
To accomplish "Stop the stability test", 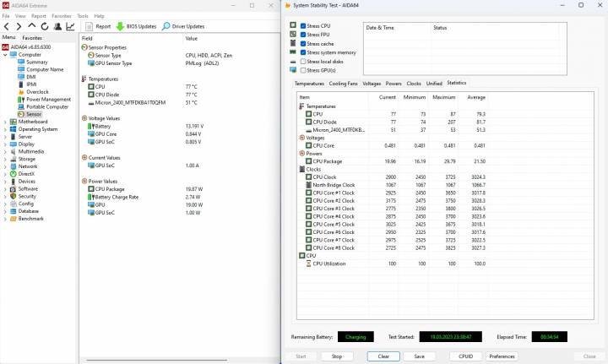I will tap(337, 356).
